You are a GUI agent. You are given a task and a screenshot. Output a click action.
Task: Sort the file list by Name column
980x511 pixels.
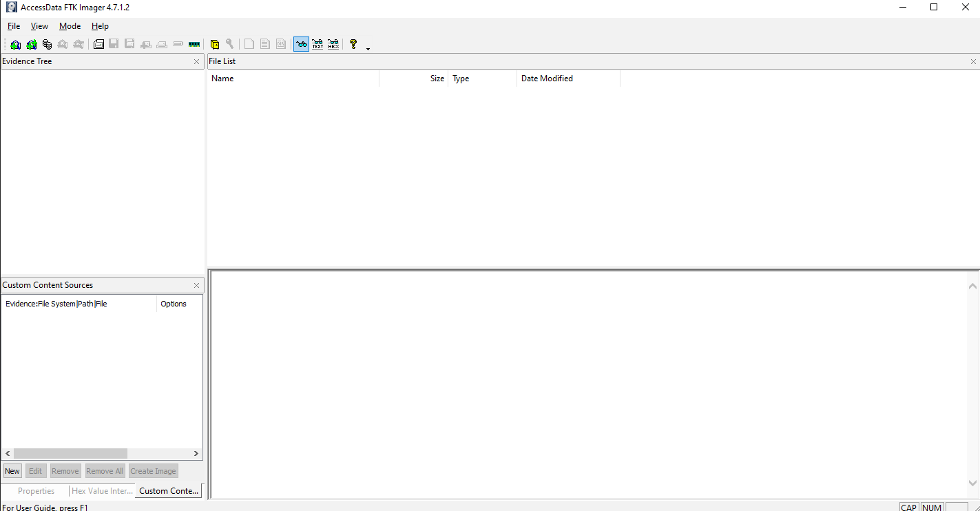pos(293,79)
